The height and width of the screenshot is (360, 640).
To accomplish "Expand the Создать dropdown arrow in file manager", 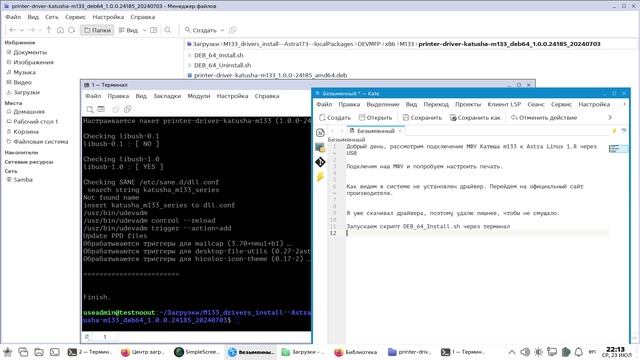I will tap(222, 30).
